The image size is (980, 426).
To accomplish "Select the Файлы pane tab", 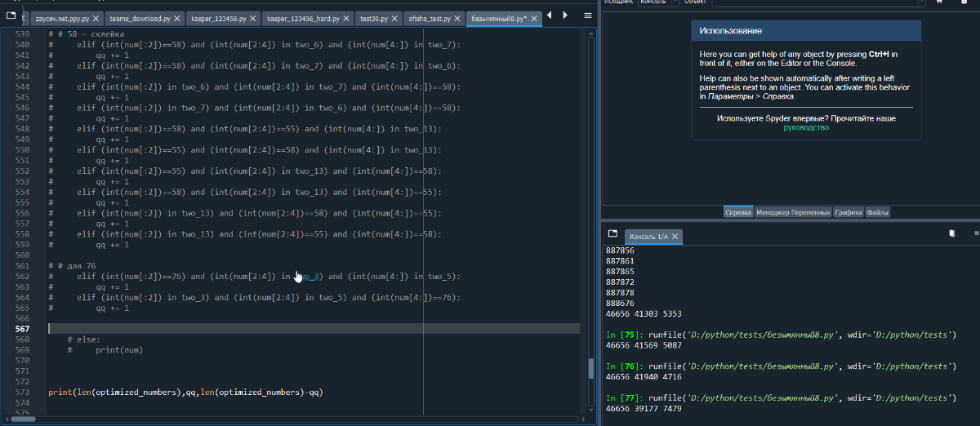I will 877,212.
